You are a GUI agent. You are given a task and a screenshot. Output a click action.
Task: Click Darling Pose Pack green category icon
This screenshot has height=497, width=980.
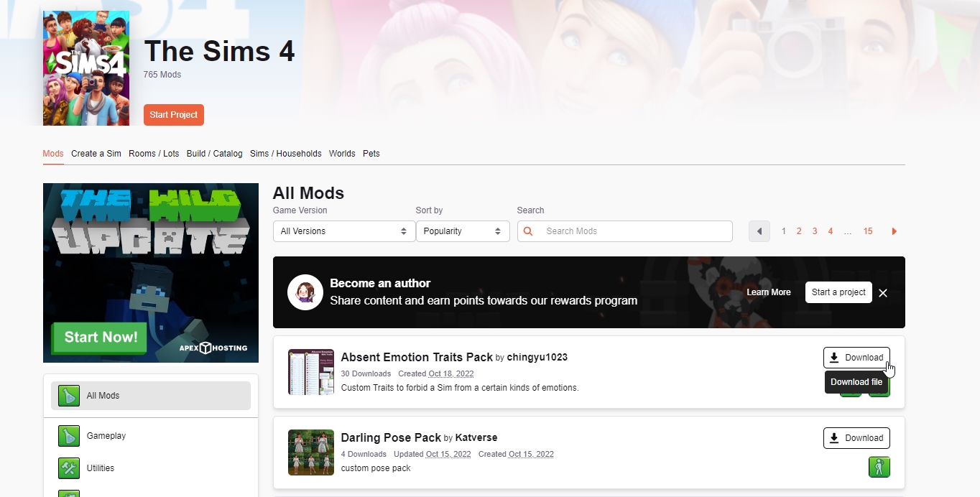click(x=879, y=467)
